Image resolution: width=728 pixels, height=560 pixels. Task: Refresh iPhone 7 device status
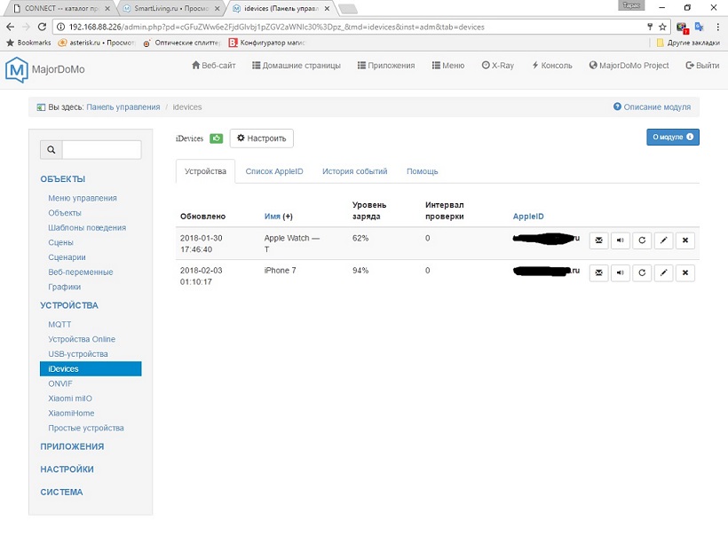click(x=642, y=272)
